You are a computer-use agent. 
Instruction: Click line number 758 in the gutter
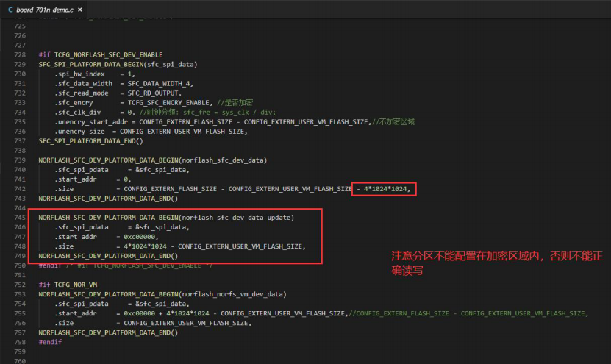pos(20,342)
